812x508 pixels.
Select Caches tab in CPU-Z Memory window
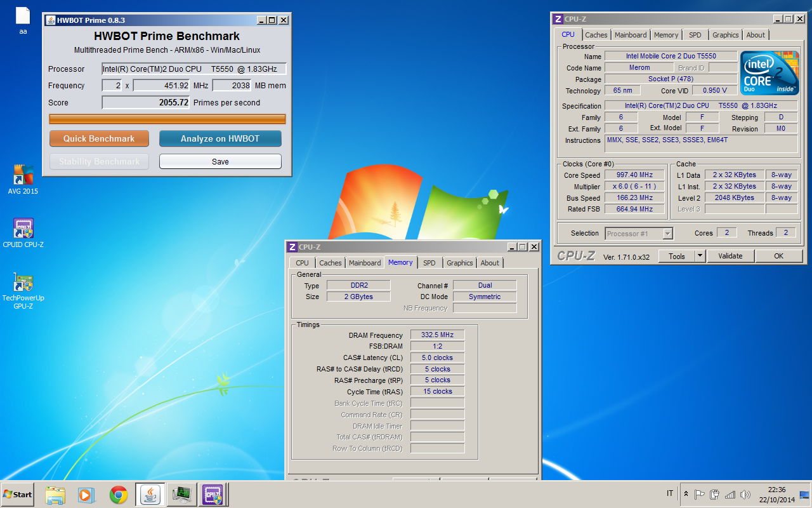click(331, 263)
